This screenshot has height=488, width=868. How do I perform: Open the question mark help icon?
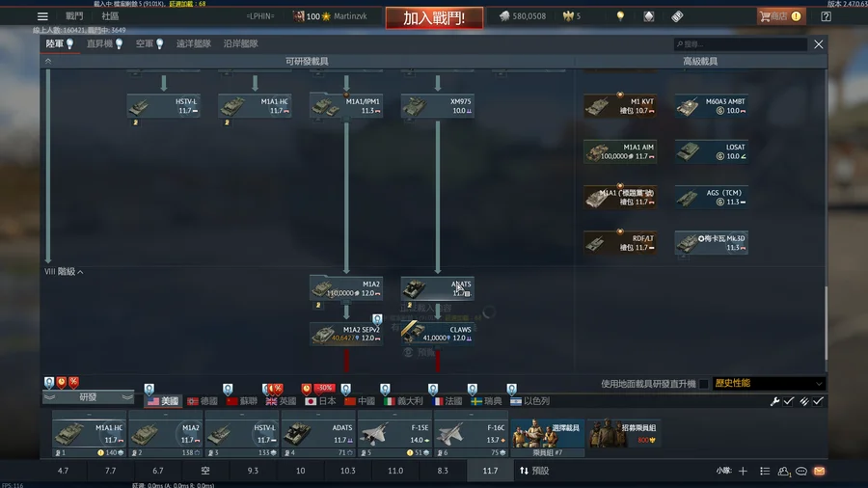(x=826, y=16)
